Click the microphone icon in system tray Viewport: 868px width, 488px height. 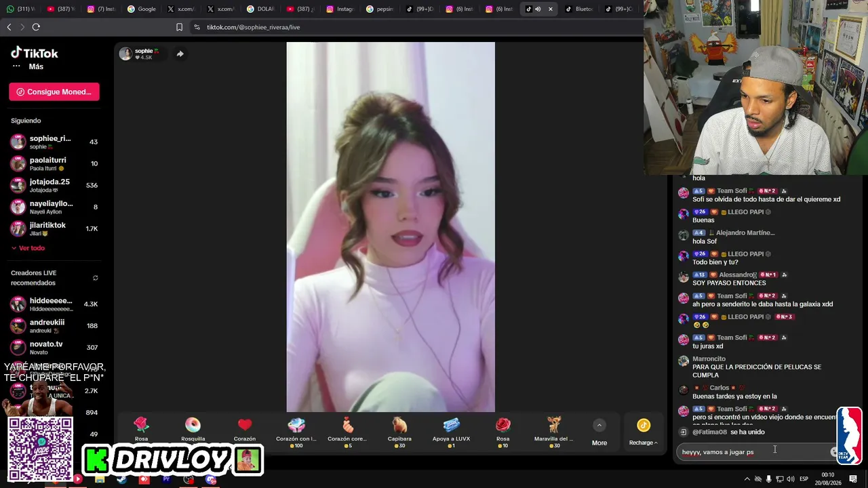tap(768, 479)
